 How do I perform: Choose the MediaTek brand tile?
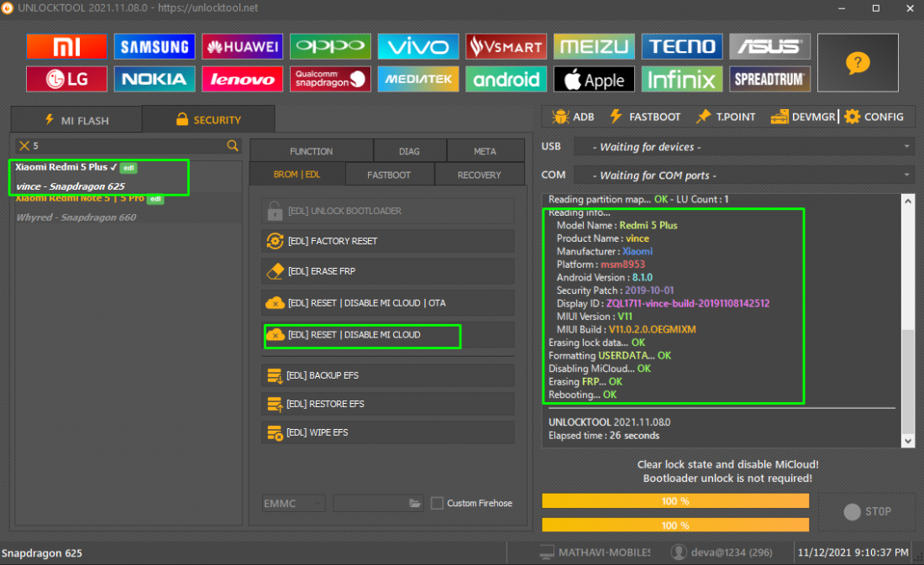[x=417, y=79]
